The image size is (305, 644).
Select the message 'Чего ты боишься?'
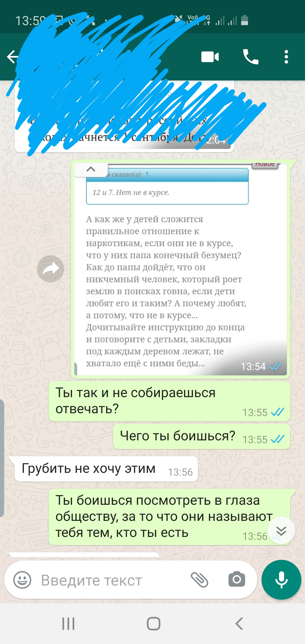[202, 436]
